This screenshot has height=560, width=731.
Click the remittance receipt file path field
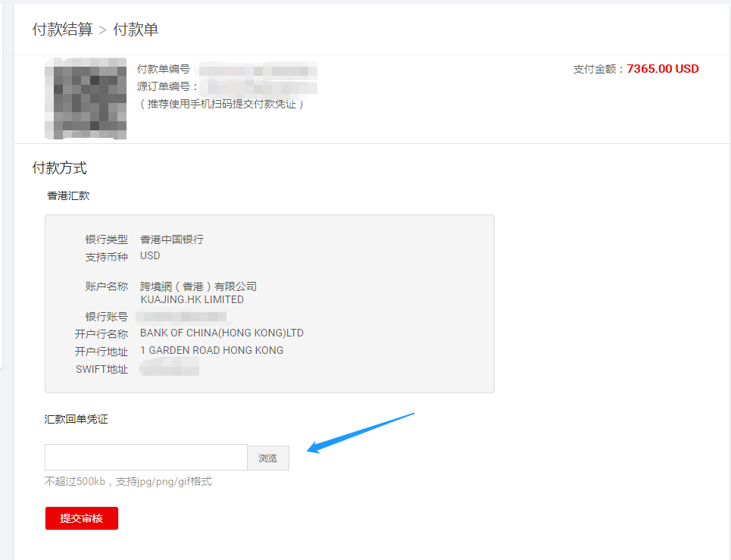pos(145,458)
